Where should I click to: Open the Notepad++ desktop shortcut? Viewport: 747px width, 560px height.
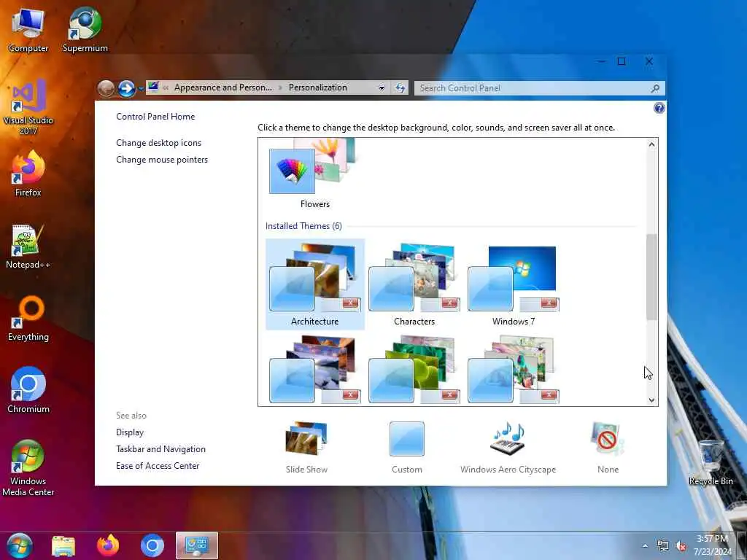point(28,246)
